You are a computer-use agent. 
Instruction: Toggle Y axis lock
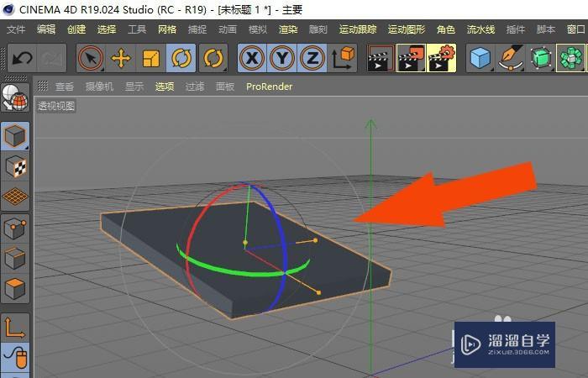pos(282,58)
